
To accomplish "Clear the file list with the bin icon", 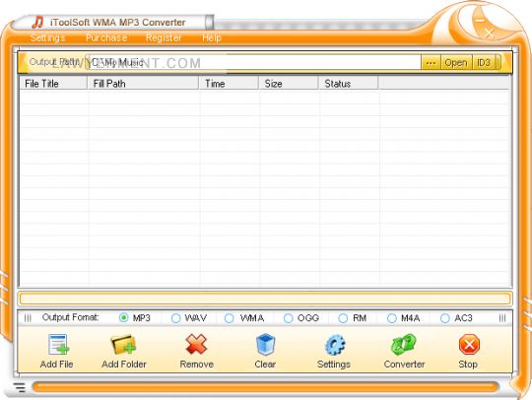I will (x=265, y=344).
